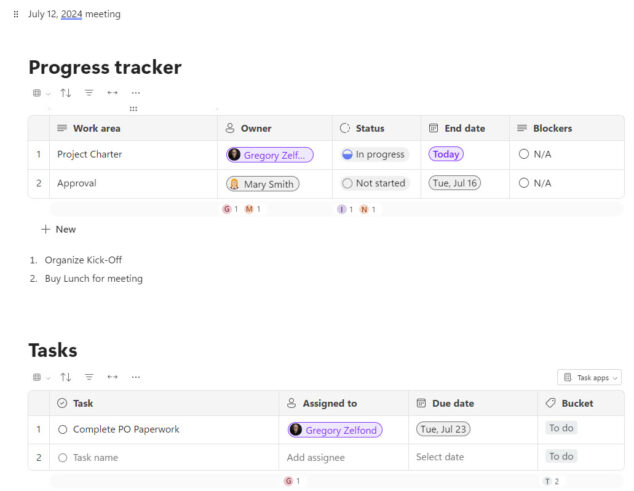Click the sort icon in Tasks toolbar

[x=66, y=377]
